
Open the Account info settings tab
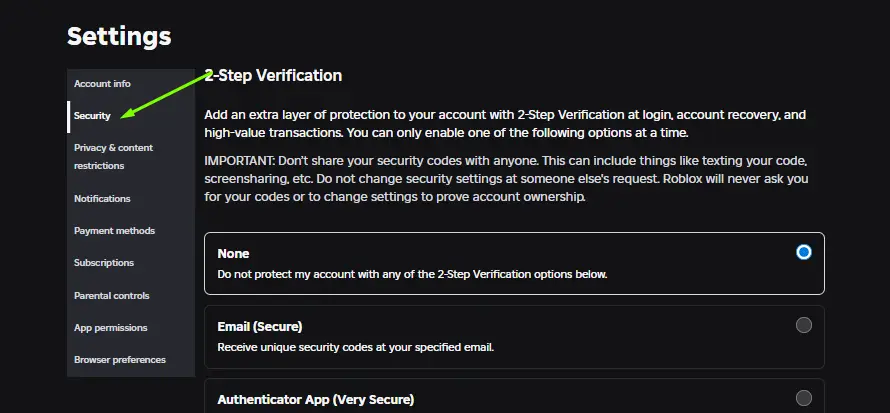pyautogui.click(x=102, y=84)
